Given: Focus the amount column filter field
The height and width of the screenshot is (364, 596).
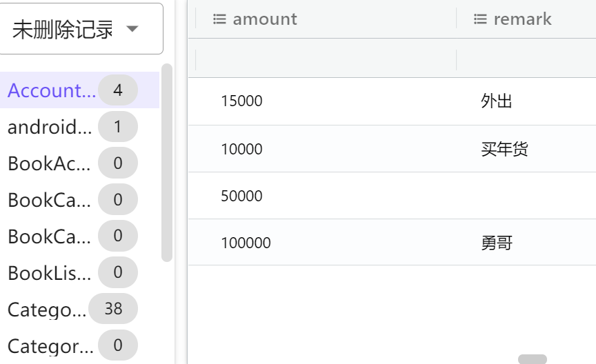Looking at the screenshot, I should tap(326, 60).
